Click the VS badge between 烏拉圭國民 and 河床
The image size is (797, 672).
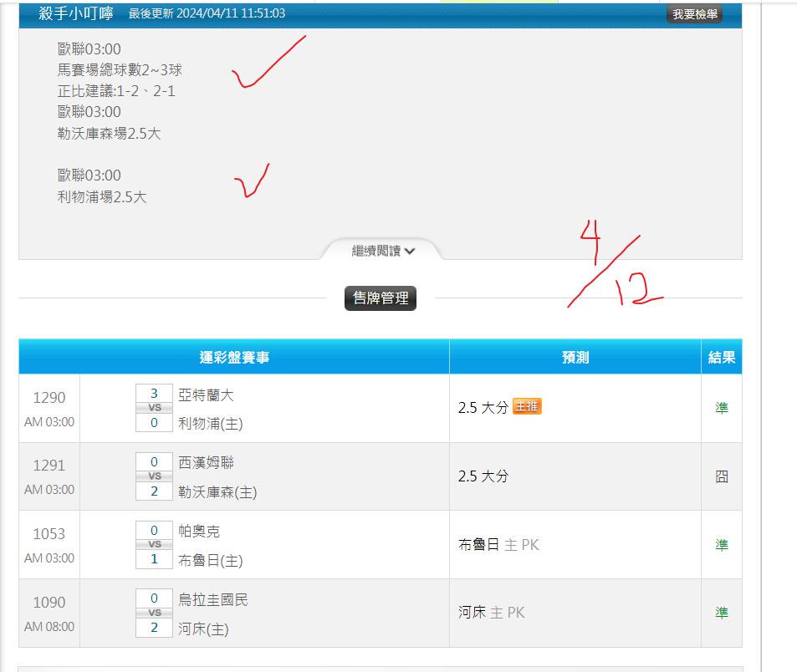154,613
